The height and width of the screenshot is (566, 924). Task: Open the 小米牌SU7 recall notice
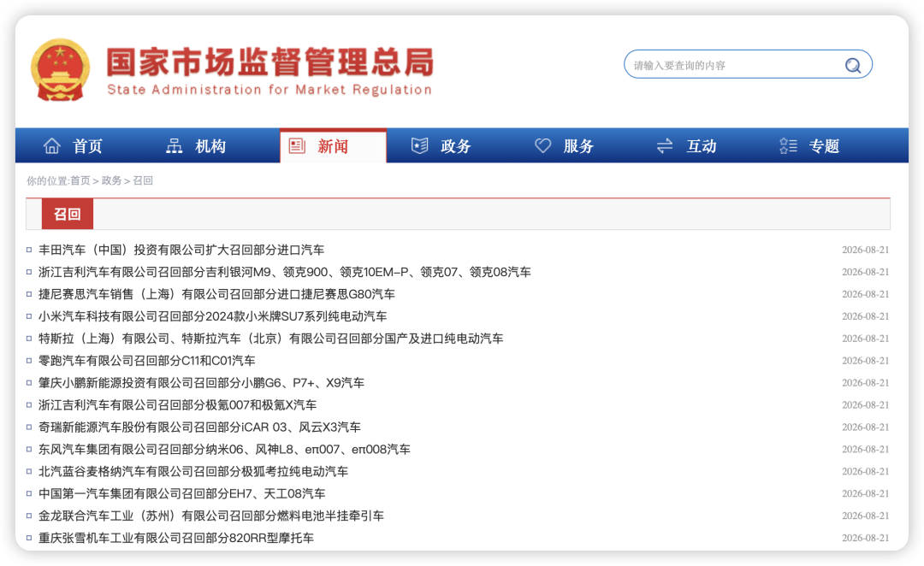[x=213, y=316]
